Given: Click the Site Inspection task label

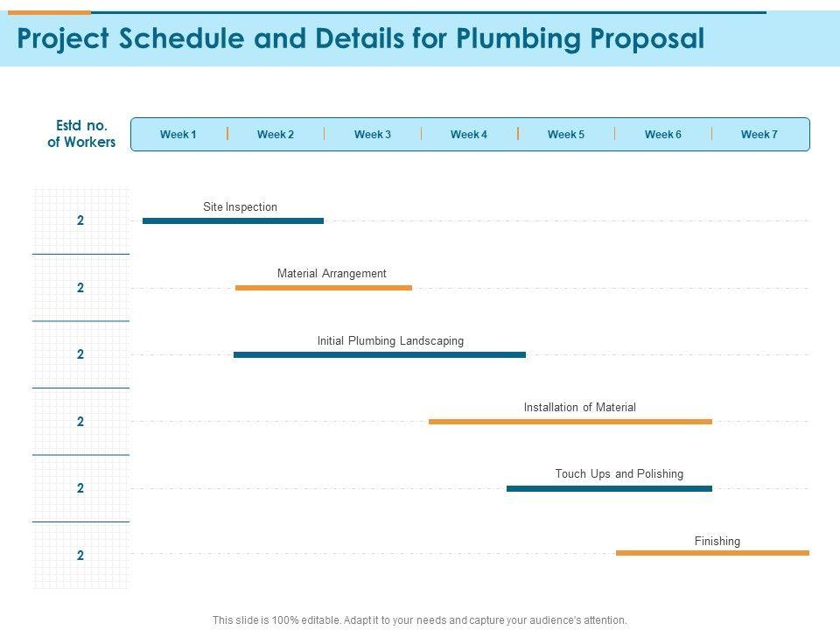Looking at the screenshot, I should click(x=240, y=207).
